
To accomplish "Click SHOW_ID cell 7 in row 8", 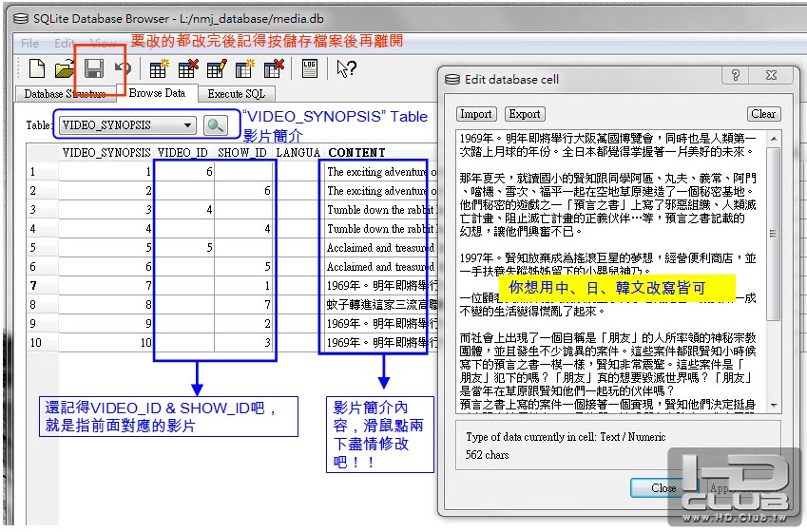I will click(x=243, y=305).
